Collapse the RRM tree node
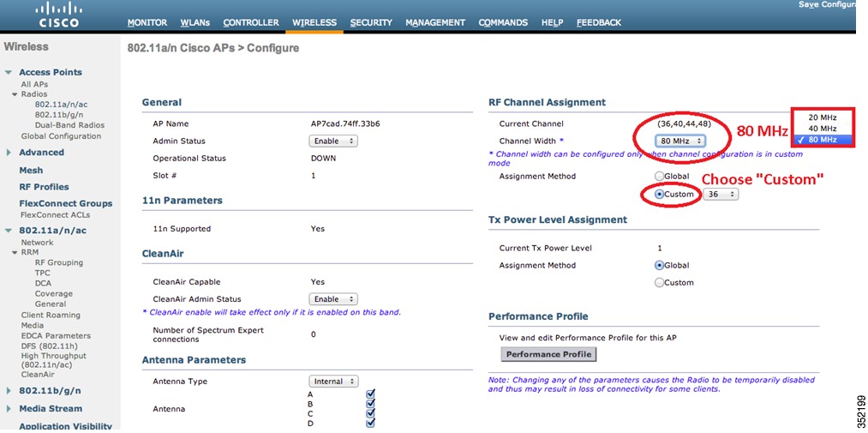The height and width of the screenshot is (433, 868). 15,252
